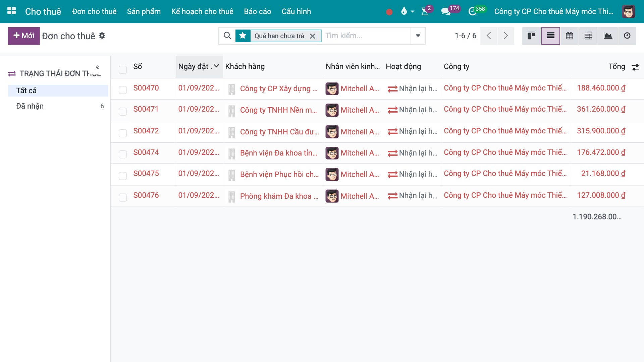Open the Kế hoạch cho thuê menu
The height and width of the screenshot is (362, 644).
202,11
